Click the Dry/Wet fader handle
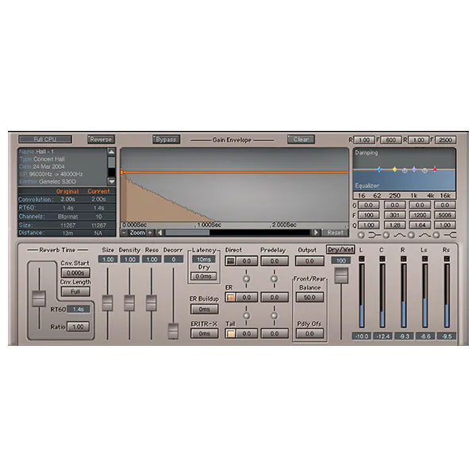476x476 pixels. click(341, 275)
